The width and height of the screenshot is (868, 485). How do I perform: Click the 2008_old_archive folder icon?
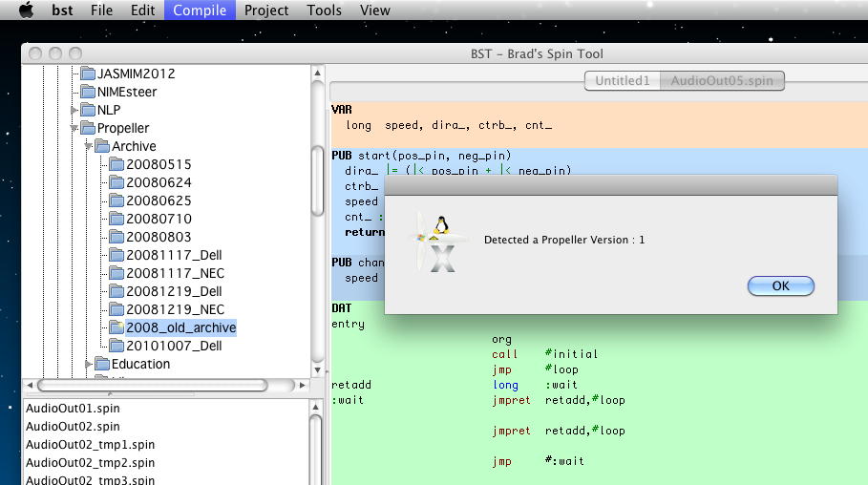pos(117,327)
